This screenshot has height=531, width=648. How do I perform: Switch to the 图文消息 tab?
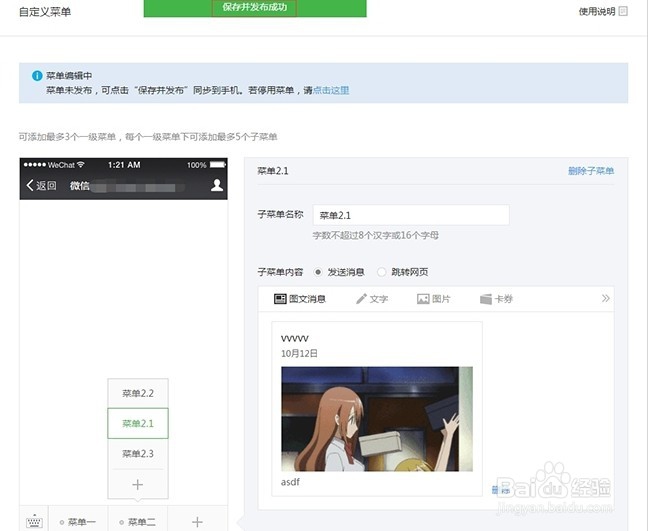(300, 299)
